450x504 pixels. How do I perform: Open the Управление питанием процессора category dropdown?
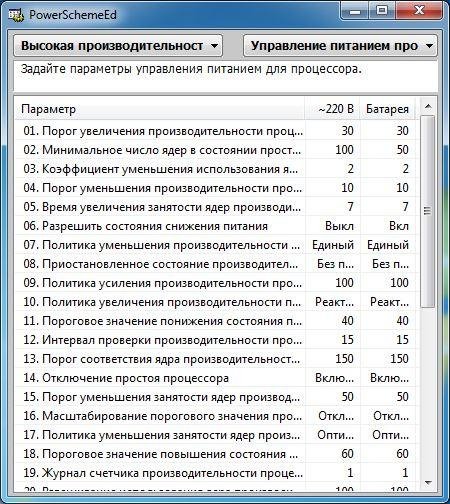tap(340, 45)
